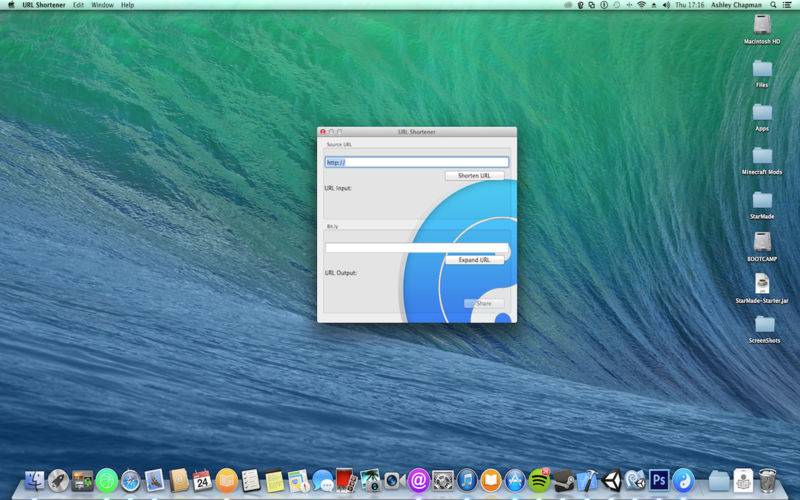The width and height of the screenshot is (800, 500).
Task: Open the purple @ icon in Dock
Action: coord(418,481)
